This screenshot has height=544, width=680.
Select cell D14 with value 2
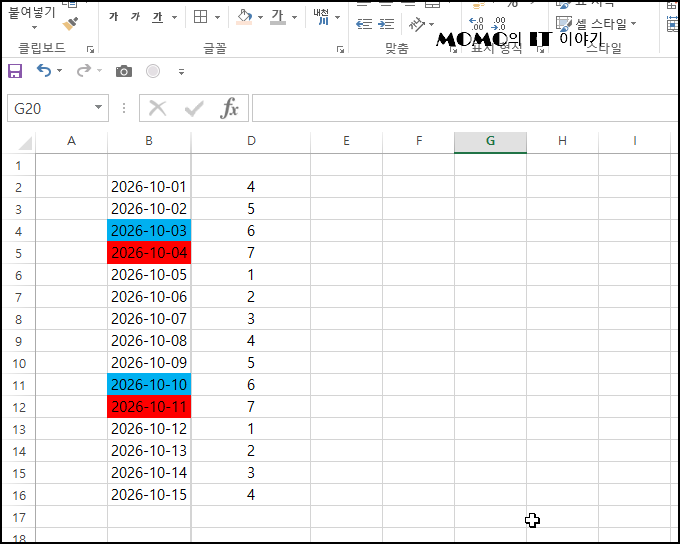pyautogui.click(x=251, y=451)
